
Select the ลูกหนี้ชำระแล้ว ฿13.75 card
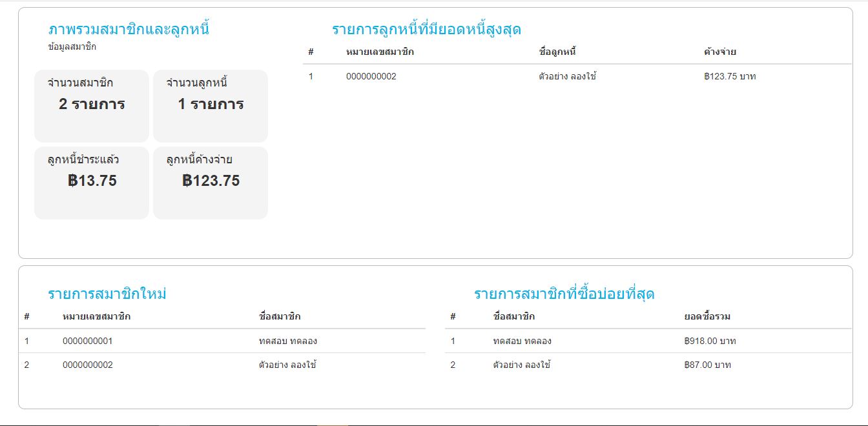point(92,182)
